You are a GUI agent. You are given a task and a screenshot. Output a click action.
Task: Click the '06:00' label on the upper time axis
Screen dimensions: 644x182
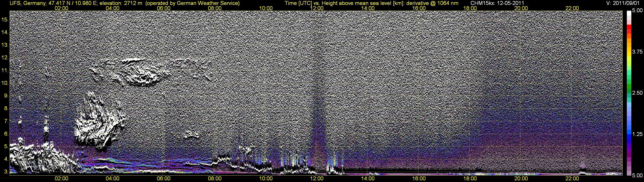click(x=164, y=8)
